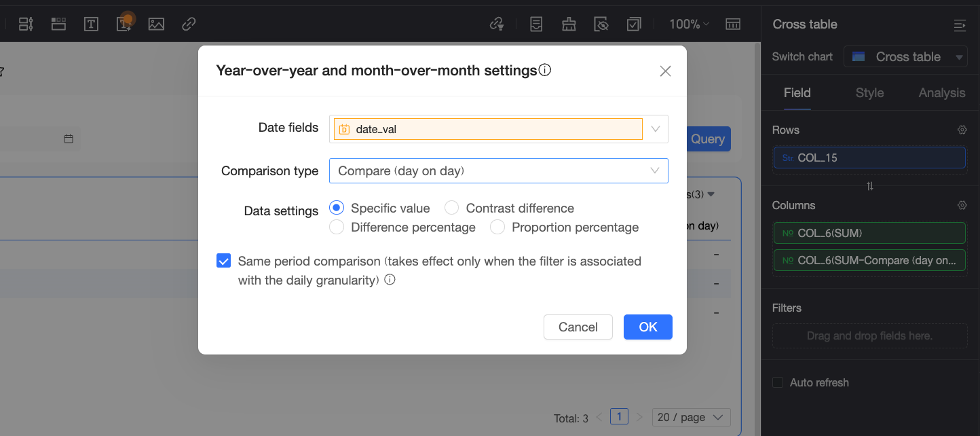Screen dimensions: 980x436
Task: Open the Rows settings gear icon
Action: point(962,130)
